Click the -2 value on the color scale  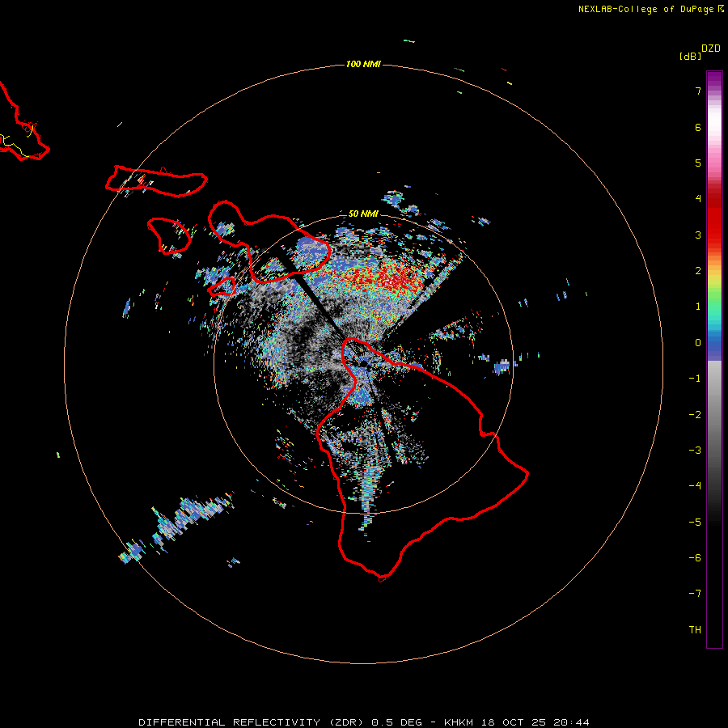tap(695, 415)
